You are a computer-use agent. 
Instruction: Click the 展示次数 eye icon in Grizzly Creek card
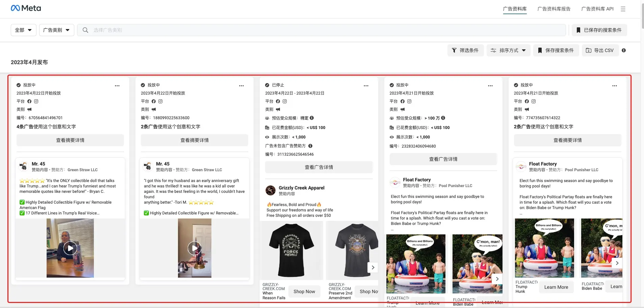click(267, 137)
